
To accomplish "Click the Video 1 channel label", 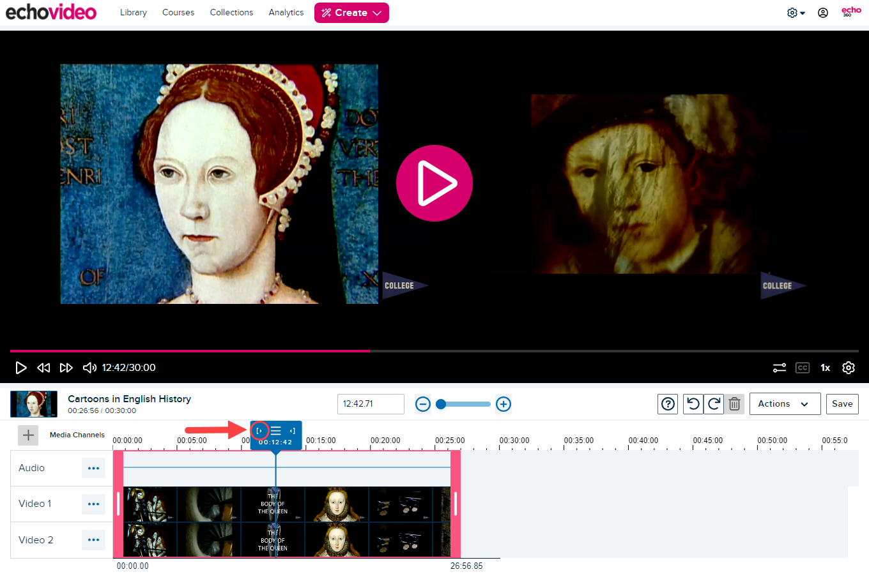I will click(35, 504).
